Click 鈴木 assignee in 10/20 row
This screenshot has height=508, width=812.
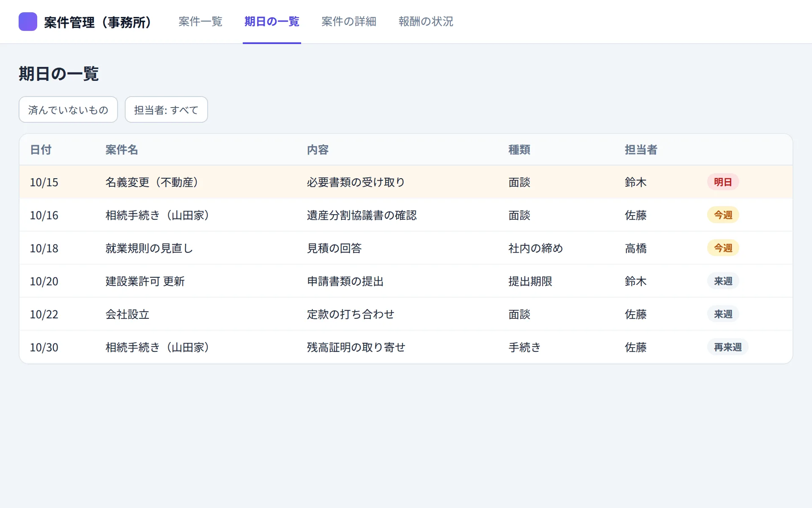pos(636,282)
